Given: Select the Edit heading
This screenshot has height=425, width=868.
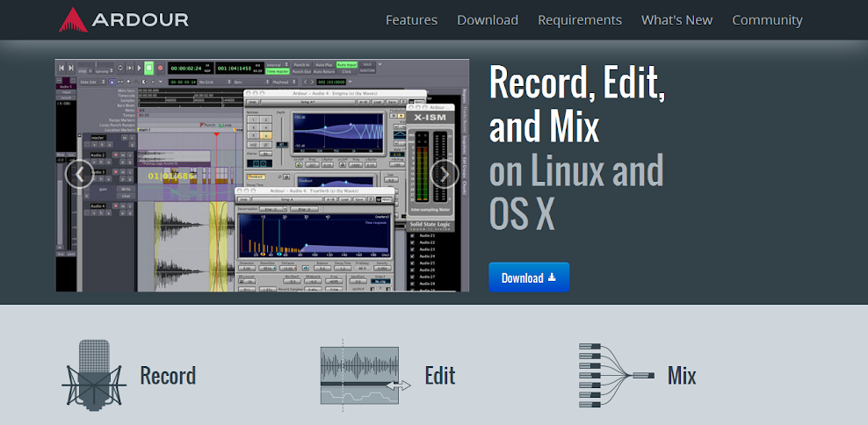Looking at the screenshot, I should pos(439,375).
